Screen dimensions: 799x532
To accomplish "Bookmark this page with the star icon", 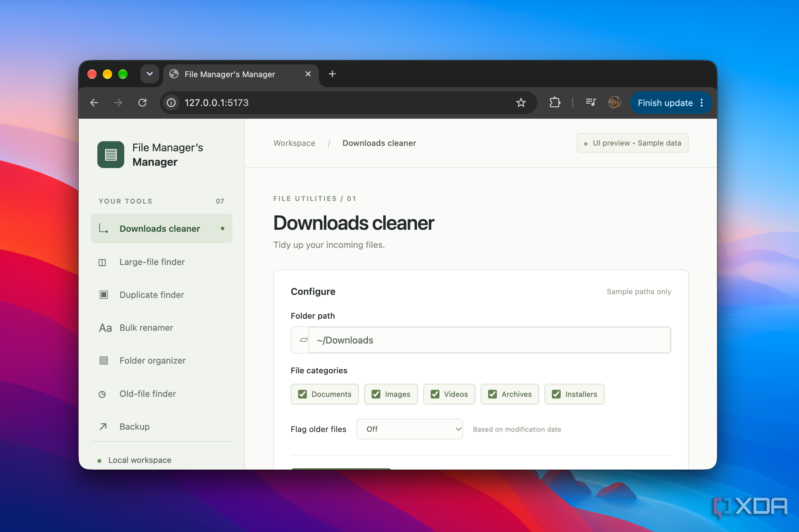I will click(x=521, y=102).
